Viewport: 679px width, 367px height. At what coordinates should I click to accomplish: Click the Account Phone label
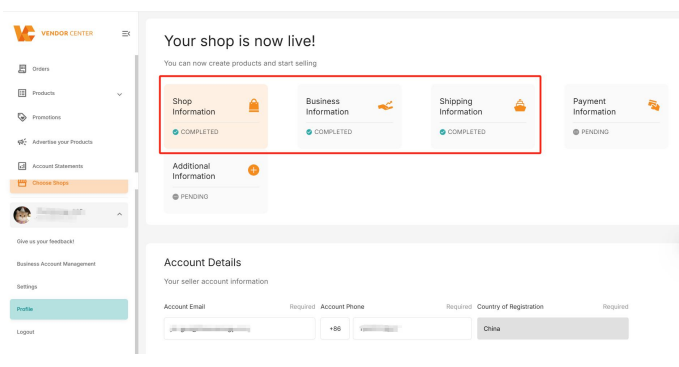coord(342,306)
